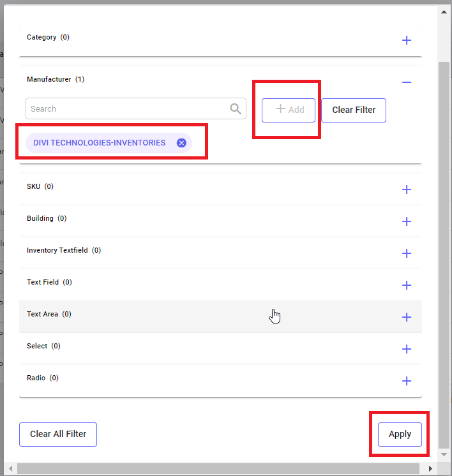Expand the Select filter section
Viewport: 452px width, 476px height.
[x=407, y=349]
